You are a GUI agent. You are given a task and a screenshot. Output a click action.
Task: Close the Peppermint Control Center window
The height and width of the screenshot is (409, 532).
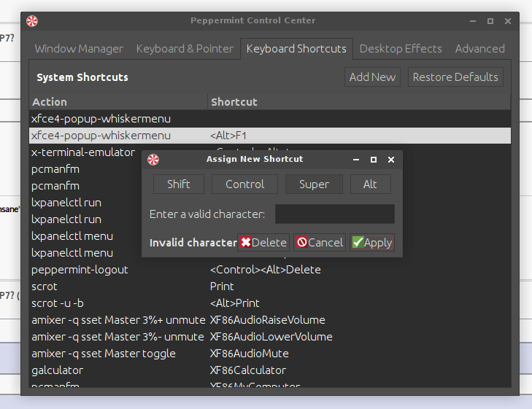click(x=508, y=21)
